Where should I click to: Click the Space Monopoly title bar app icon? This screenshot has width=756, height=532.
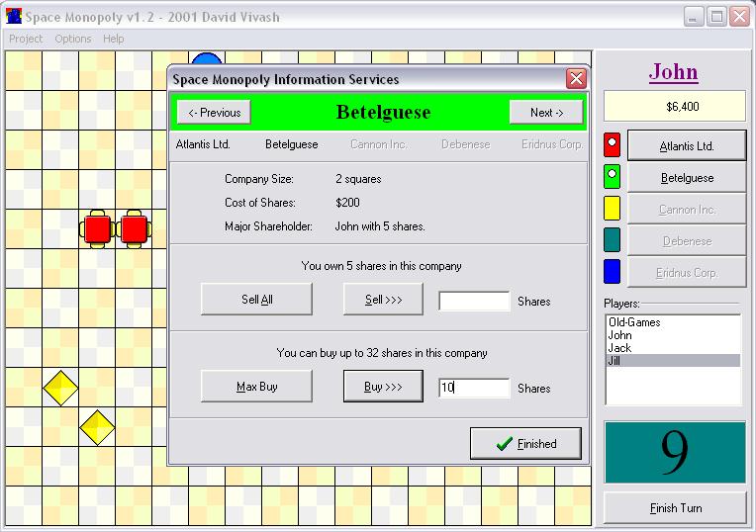point(14,17)
